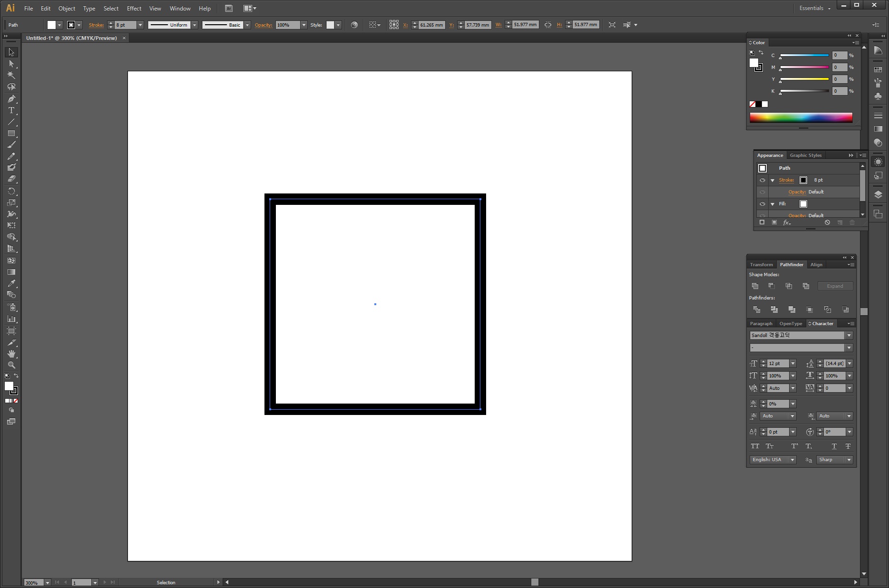Select the Paintbrush tool
Viewport: 889px width, 588px height.
(x=11, y=145)
